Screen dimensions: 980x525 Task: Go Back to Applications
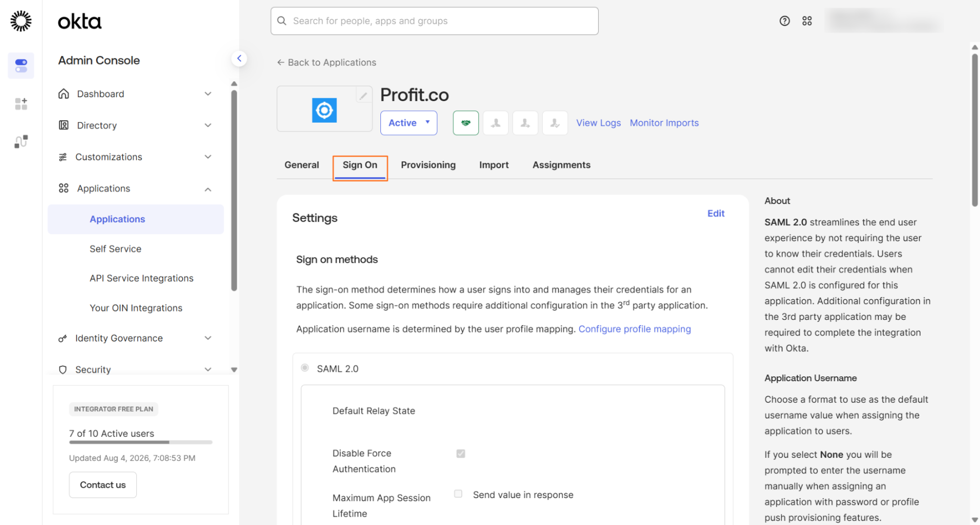click(x=327, y=62)
